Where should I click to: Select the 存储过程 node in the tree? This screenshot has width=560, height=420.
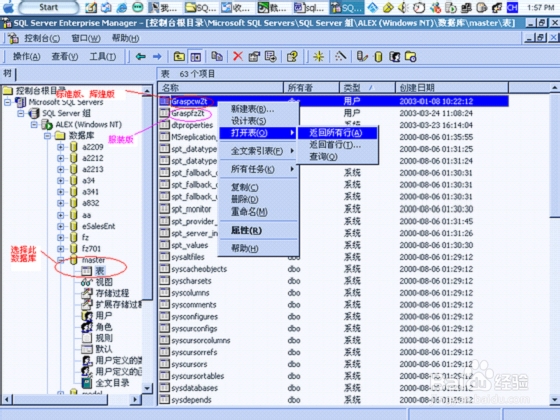click(x=112, y=293)
